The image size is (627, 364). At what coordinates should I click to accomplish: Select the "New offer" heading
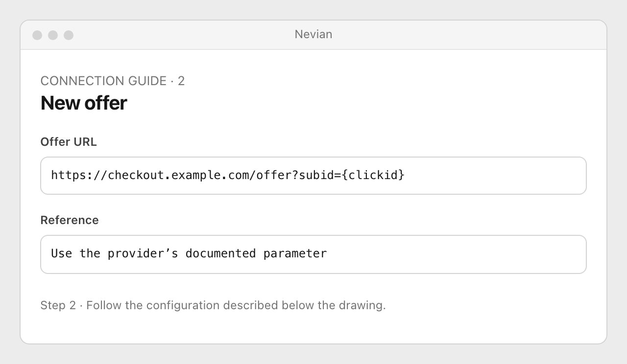pyautogui.click(x=84, y=103)
